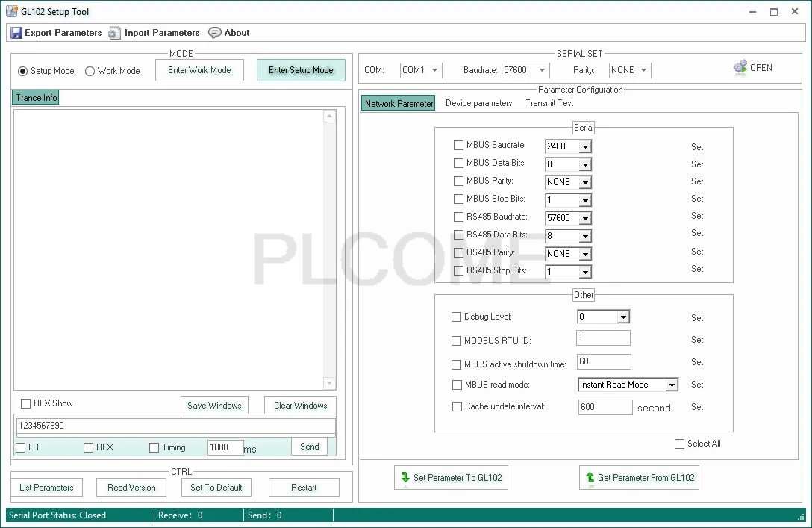
Task: Switch to the Transmit Test tab
Action: (x=549, y=103)
